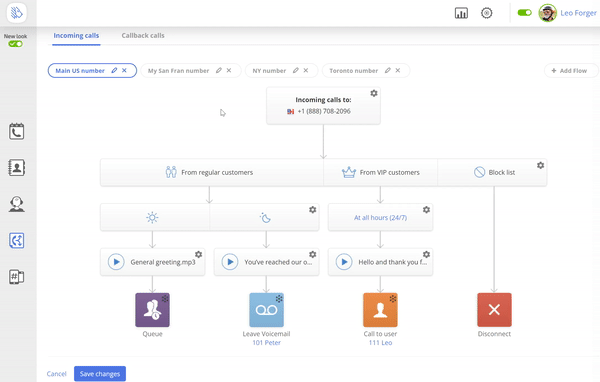Click the Cancel link
Viewport: 600px width, 382px height.
56,374
